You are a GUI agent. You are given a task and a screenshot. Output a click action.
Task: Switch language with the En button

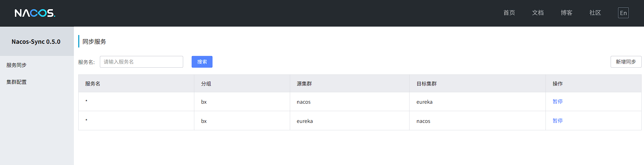pyautogui.click(x=623, y=13)
